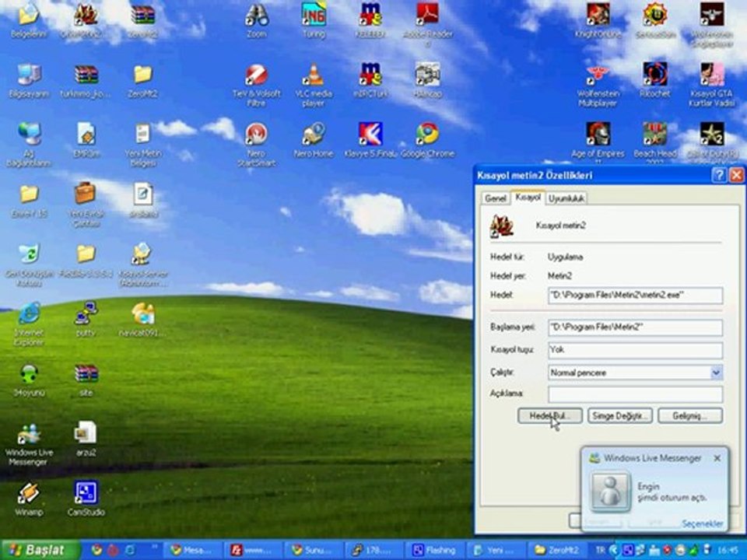Launch the VLC media player shortcut

(313, 75)
